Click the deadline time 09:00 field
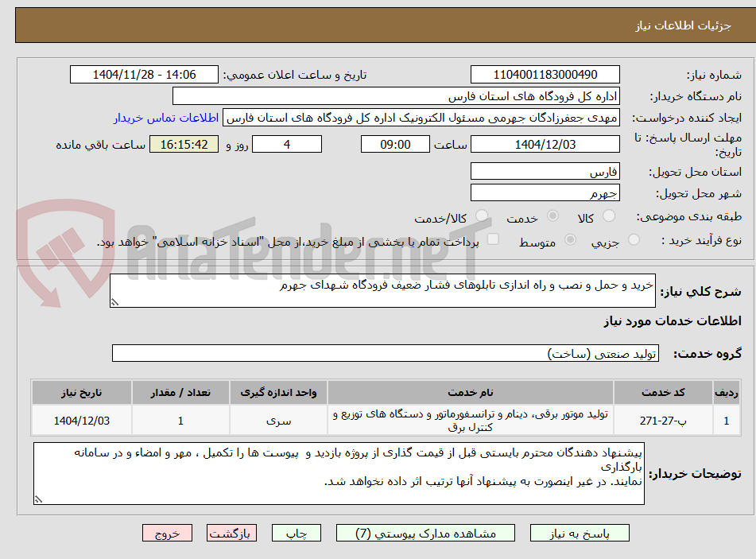 pos(395,144)
